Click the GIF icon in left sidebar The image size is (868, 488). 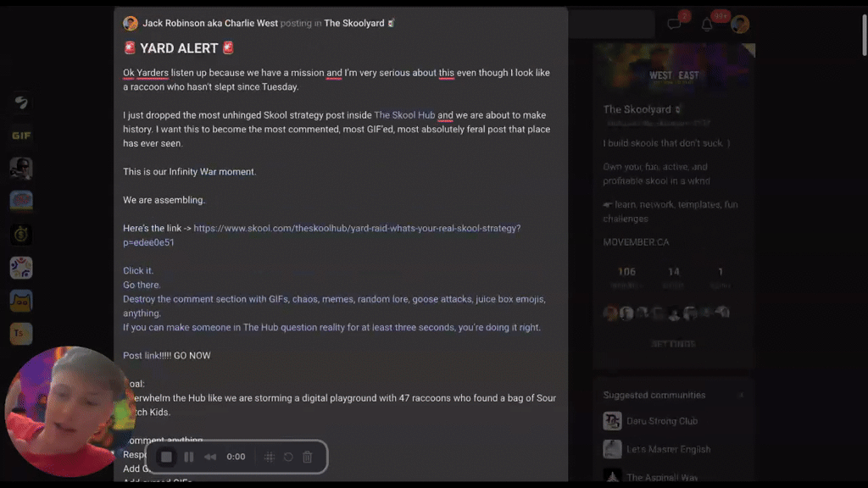[x=21, y=136]
